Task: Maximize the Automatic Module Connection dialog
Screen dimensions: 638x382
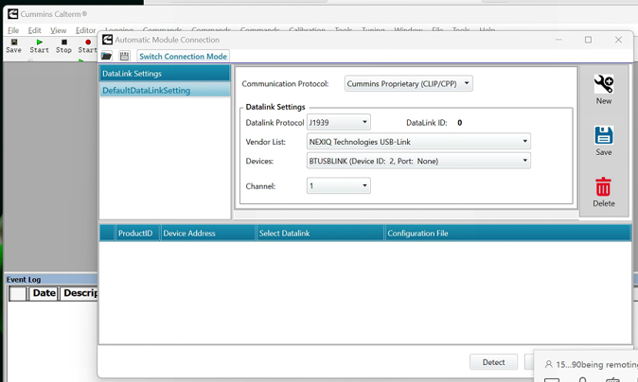Action: point(588,39)
